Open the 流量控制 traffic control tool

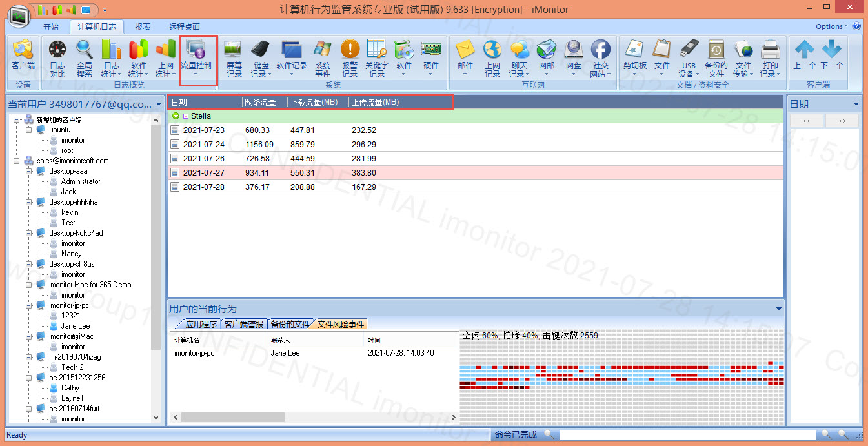(x=196, y=57)
